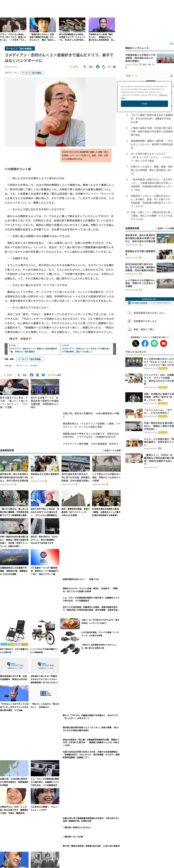Enable notifications with the プッシュ通知 button

click(x=54, y=375)
